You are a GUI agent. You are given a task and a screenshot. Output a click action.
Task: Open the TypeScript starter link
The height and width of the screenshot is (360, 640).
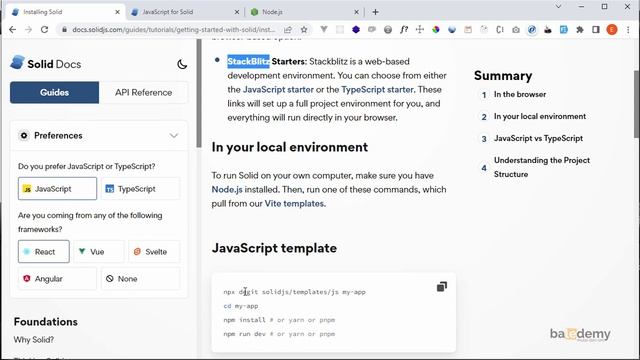pyautogui.click(x=377, y=89)
